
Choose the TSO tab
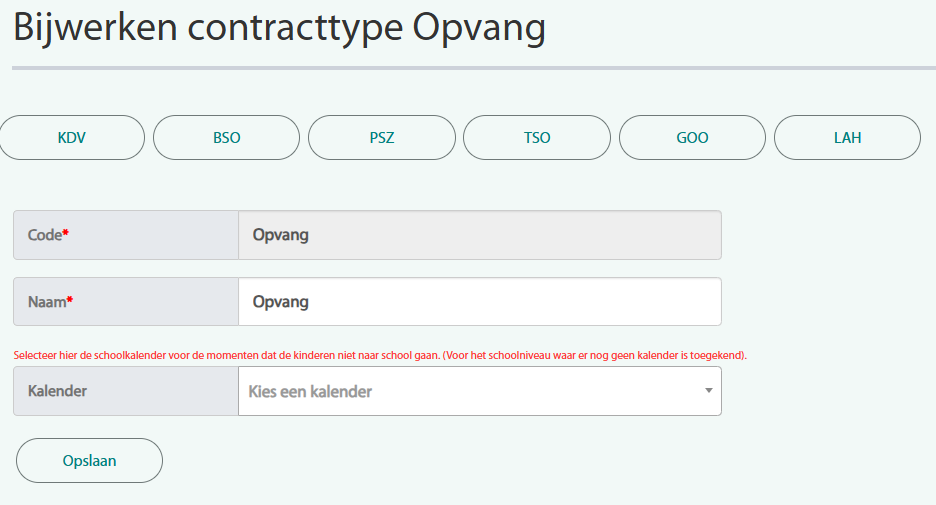tap(537, 138)
